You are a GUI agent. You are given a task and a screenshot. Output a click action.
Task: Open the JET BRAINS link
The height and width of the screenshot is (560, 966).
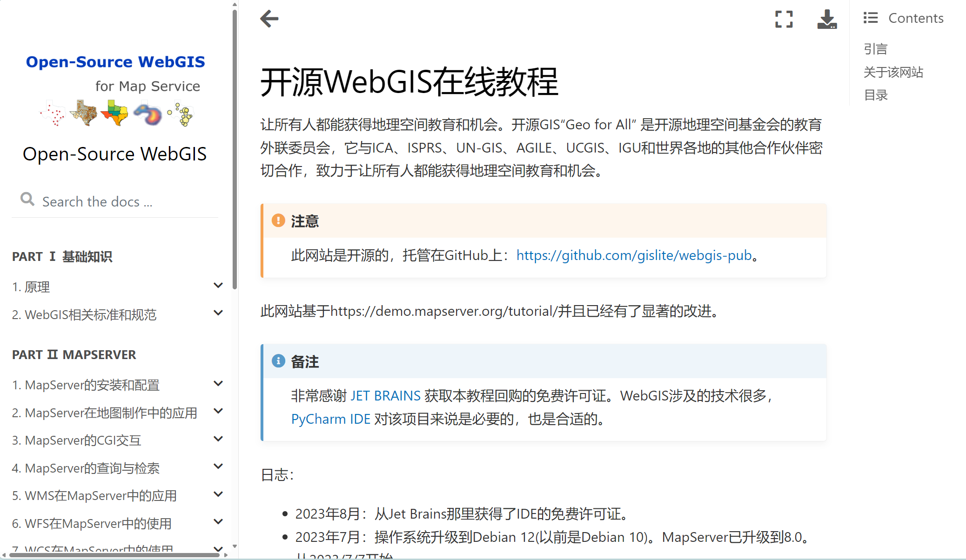pos(386,395)
